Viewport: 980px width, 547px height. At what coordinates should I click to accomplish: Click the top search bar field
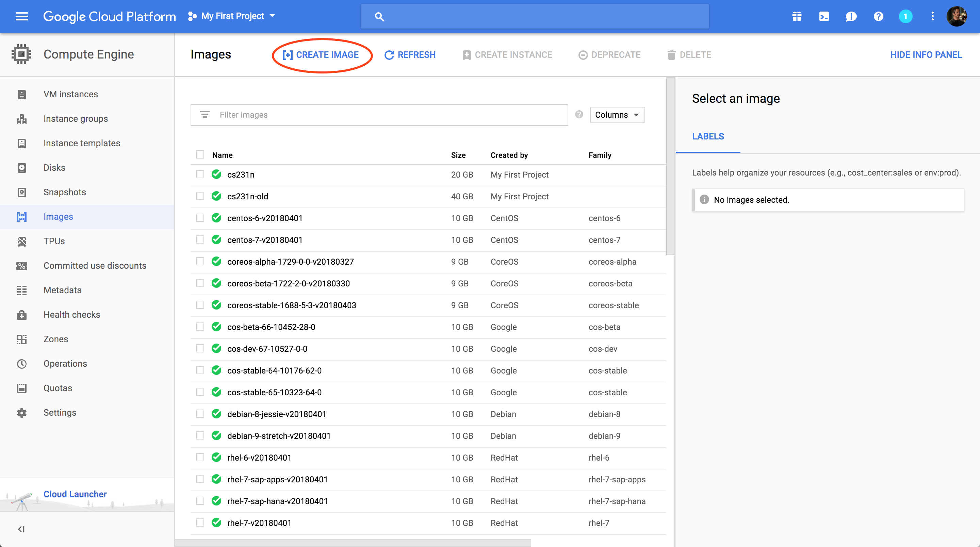coord(535,16)
